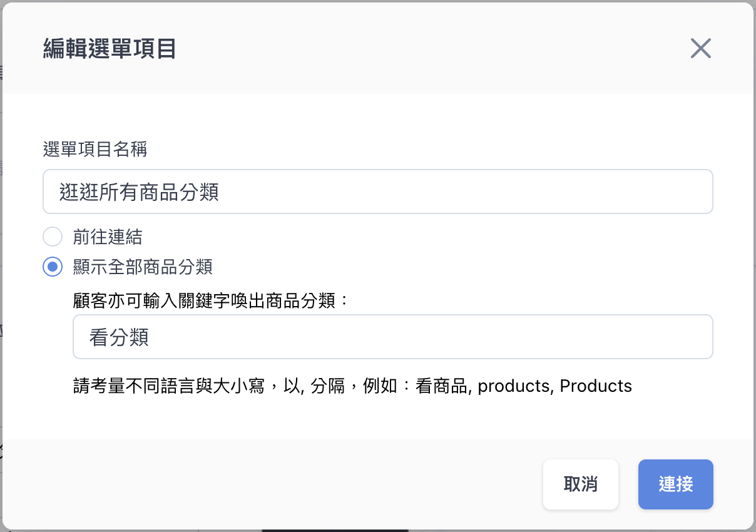Focus the 選單項目名稱 input field
This screenshot has height=532, width=756.
(378, 192)
